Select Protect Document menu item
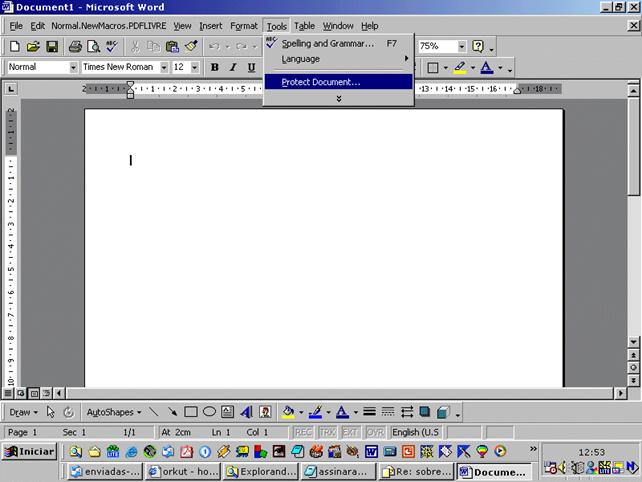The height and width of the screenshot is (482, 642). click(x=339, y=82)
